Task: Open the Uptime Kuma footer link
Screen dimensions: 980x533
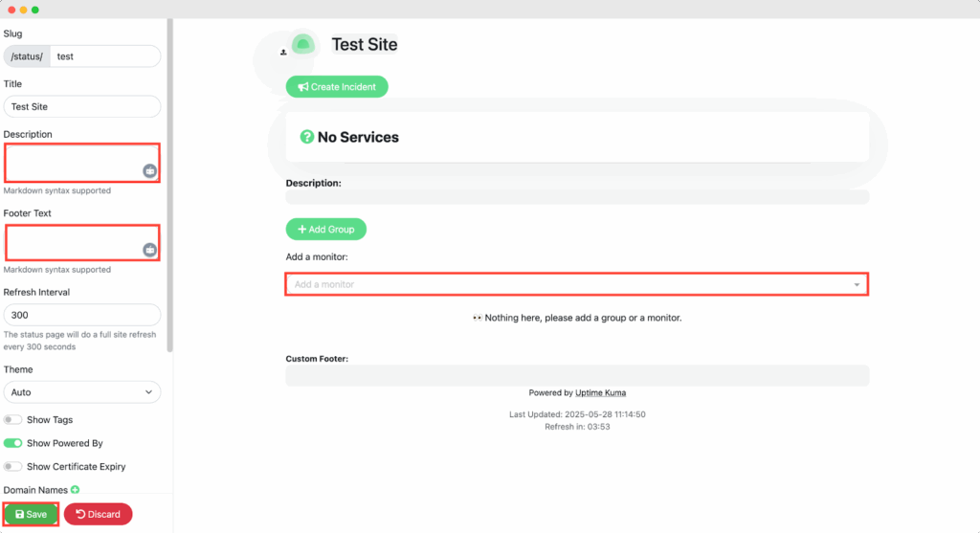Action: pos(601,392)
